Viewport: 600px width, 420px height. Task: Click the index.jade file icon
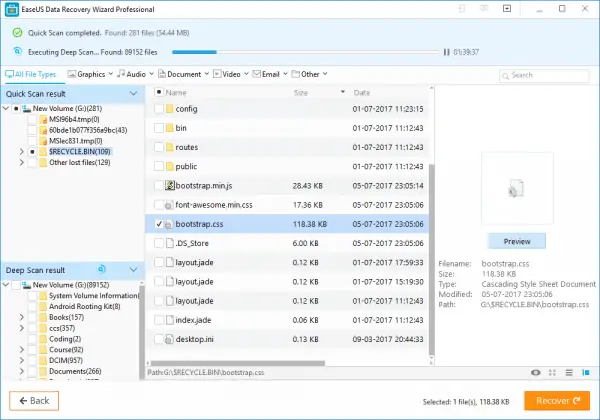170,320
